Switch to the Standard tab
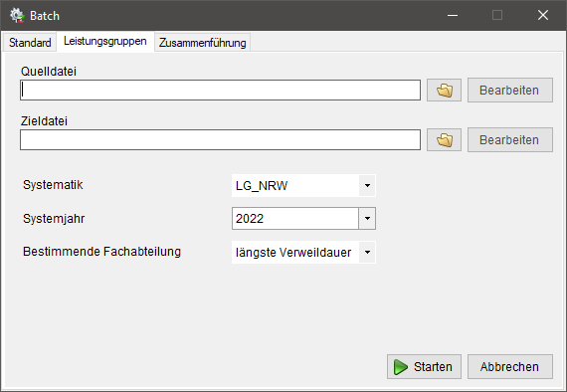 point(30,43)
